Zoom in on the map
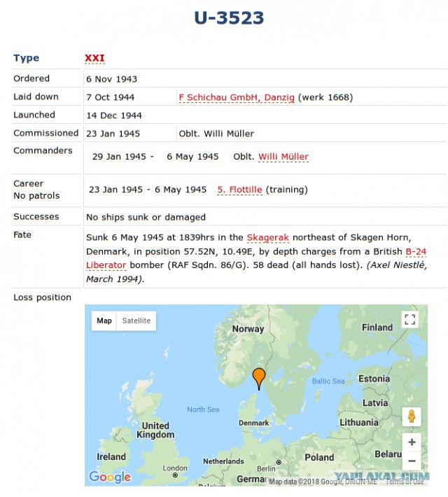This screenshot has height=497, width=448. 412,442
